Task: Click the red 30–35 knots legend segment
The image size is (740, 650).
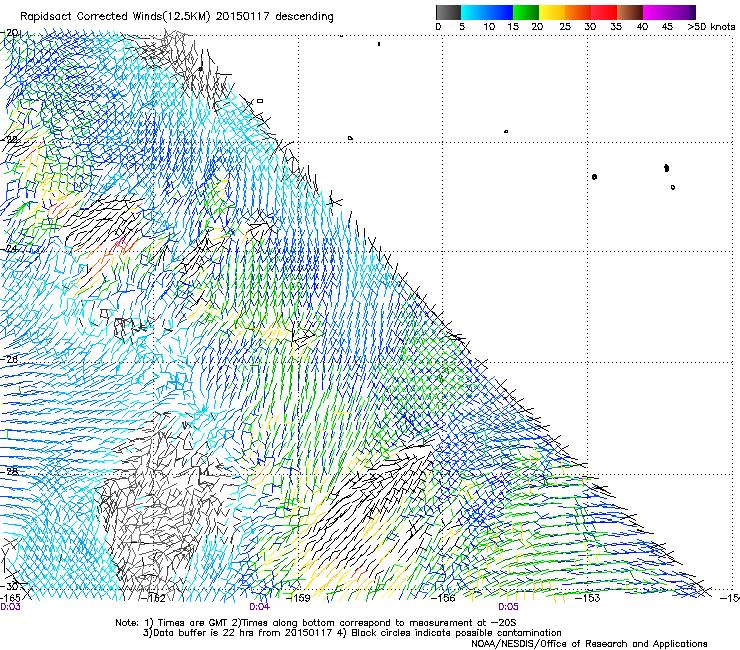Action: coord(604,12)
